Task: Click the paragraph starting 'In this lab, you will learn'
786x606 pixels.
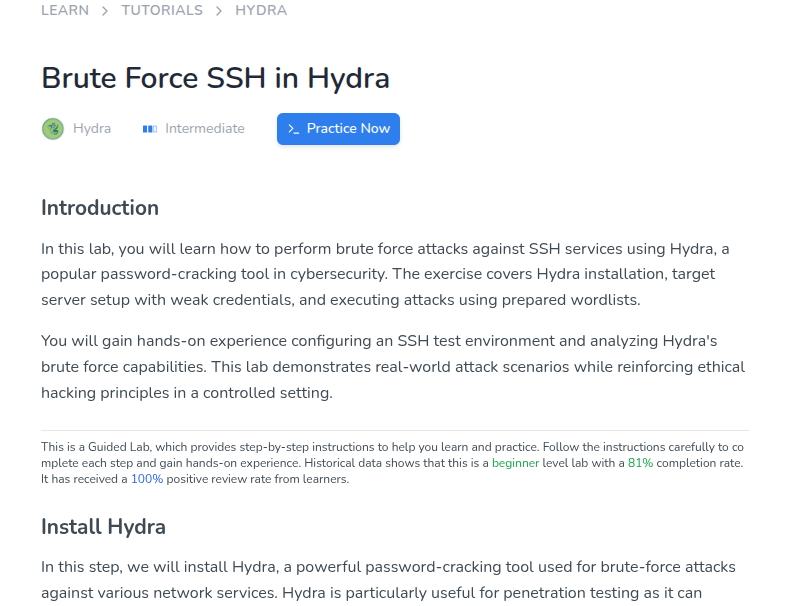Action: [x=385, y=274]
